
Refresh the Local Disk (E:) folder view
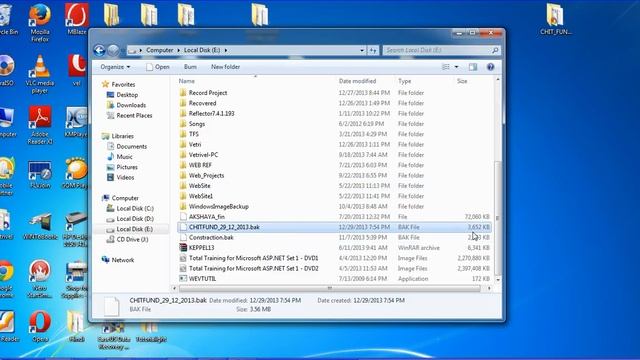point(373,50)
